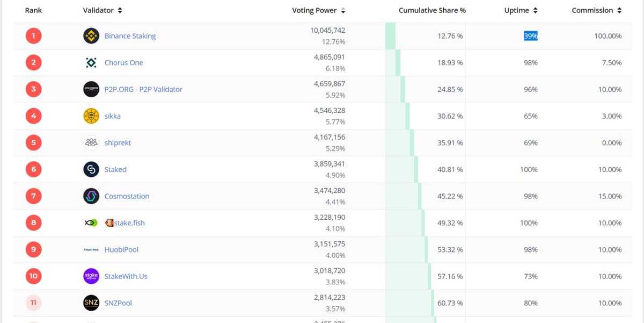Sort table by Uptime column
644x323 pixels.
click(x=521, y=10)
